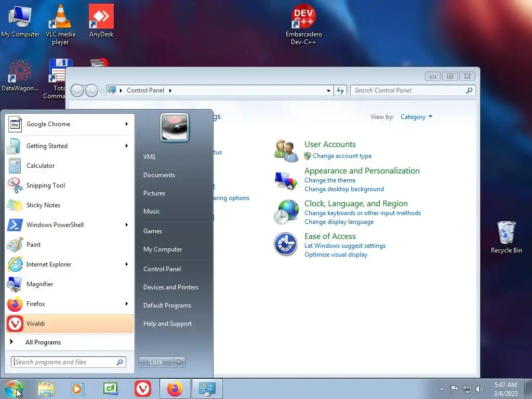Click the User Accounts category icon
This screenshot has height=399, width=532.
(x=286, y=151)
